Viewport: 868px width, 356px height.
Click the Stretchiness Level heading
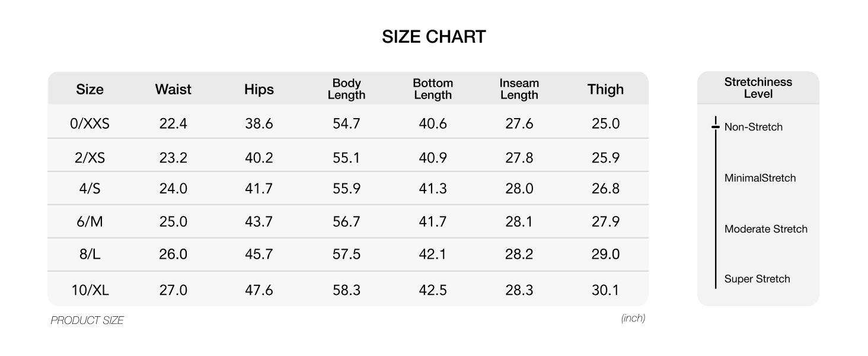coord(758,88)
